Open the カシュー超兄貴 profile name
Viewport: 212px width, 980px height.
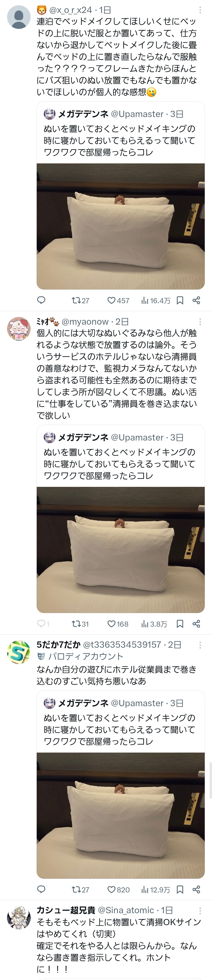(x=66, y=910)
